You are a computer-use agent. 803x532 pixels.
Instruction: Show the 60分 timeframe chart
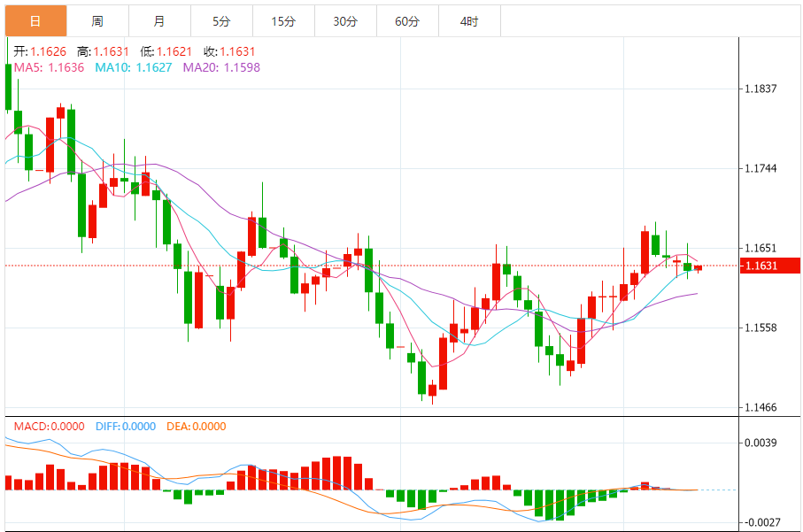pos(407,20)
